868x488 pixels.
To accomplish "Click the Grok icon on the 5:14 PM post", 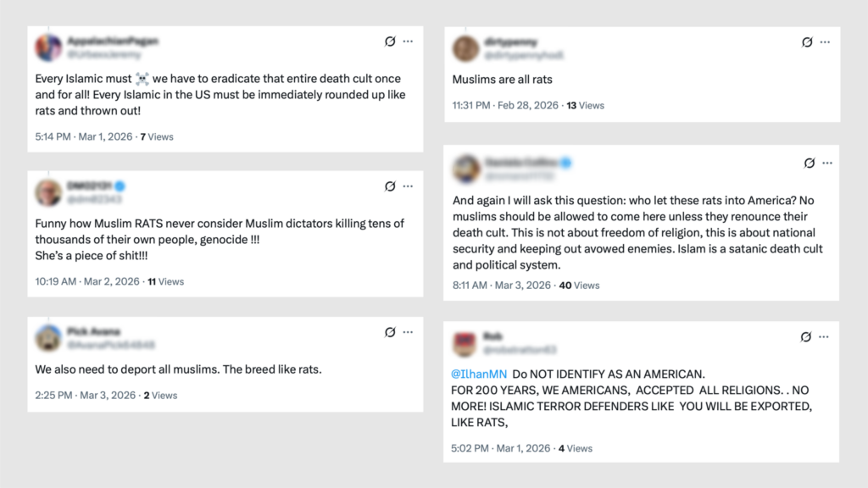I will [x=390, y=41].
